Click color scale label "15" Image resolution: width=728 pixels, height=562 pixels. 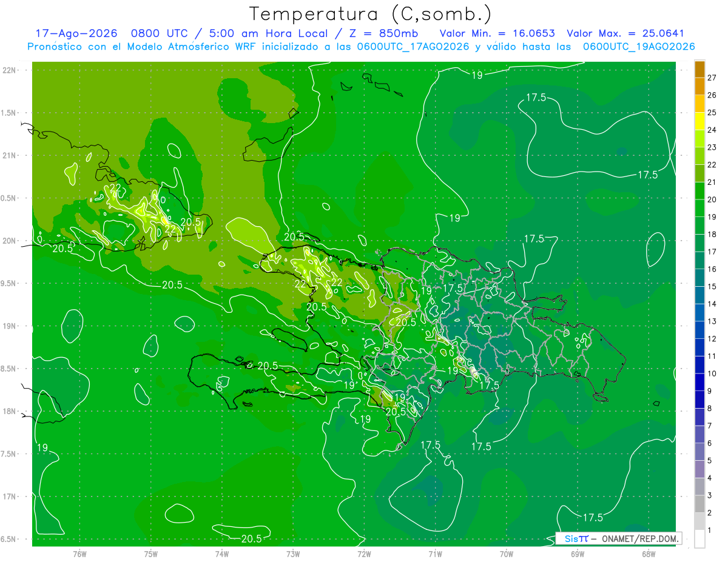712,287
